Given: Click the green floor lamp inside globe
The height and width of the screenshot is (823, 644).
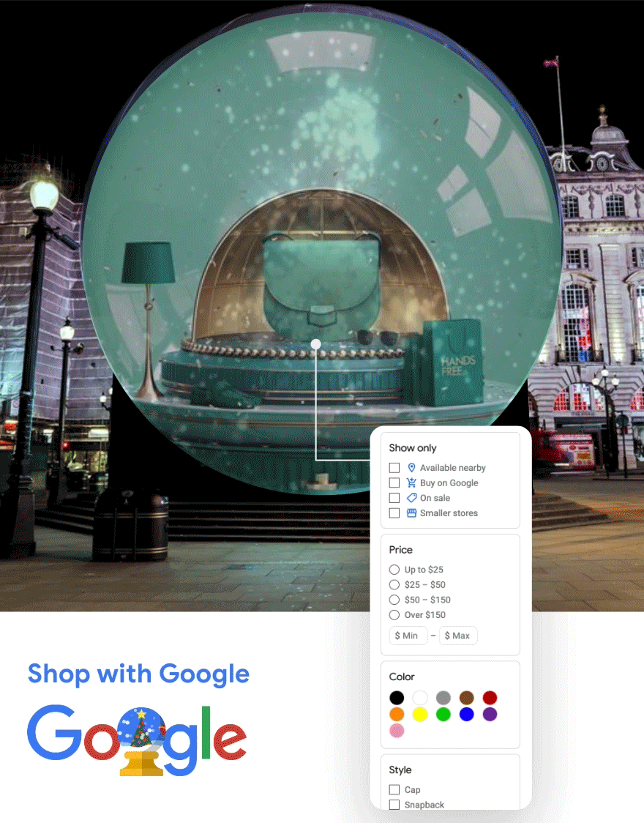Looking at the screenshot, I should [149, 320].
